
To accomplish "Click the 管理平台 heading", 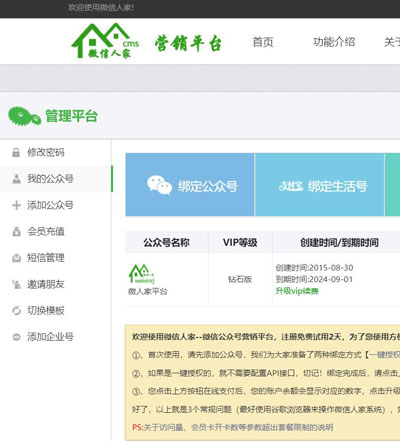I will point(71,116).
